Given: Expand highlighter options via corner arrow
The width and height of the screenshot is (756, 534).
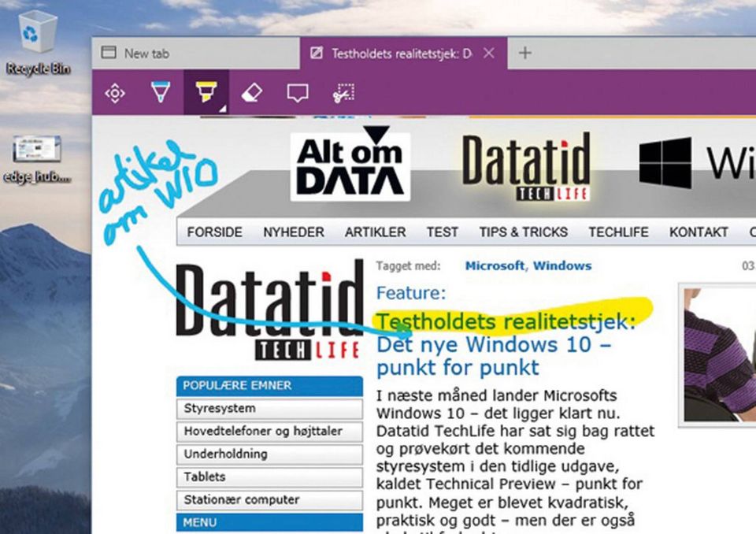Looking at the screenshot, I should click(223, 109).
